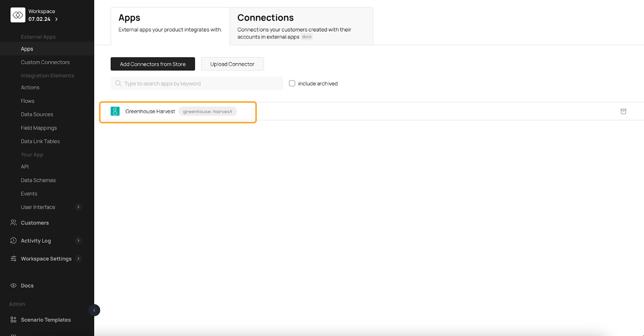
Task: Expand the Workspace Settings chevron
Action: coord(78,258)
